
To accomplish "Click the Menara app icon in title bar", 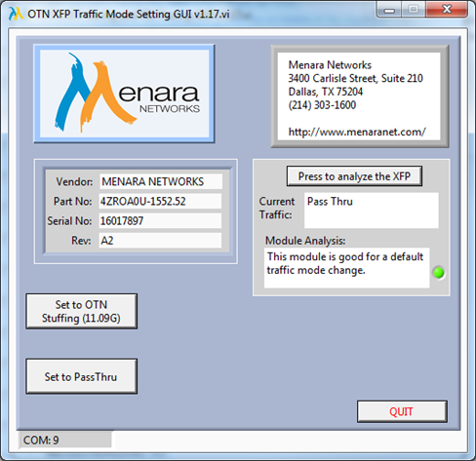I will tap(16, 14).
